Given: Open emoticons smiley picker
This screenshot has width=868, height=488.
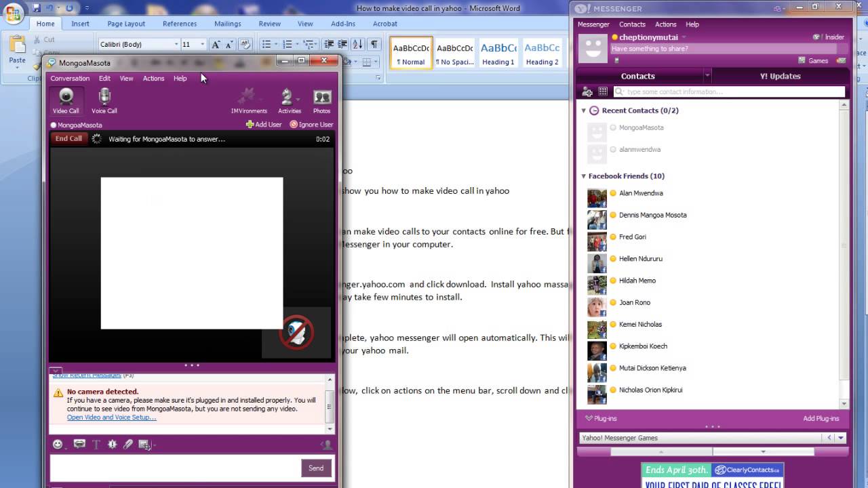Looking at the screenshot, I should 58,445.
